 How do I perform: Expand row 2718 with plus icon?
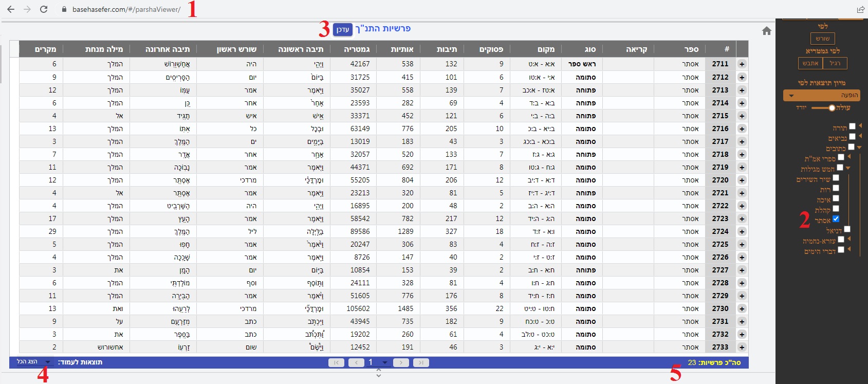(x=742, y=154)
